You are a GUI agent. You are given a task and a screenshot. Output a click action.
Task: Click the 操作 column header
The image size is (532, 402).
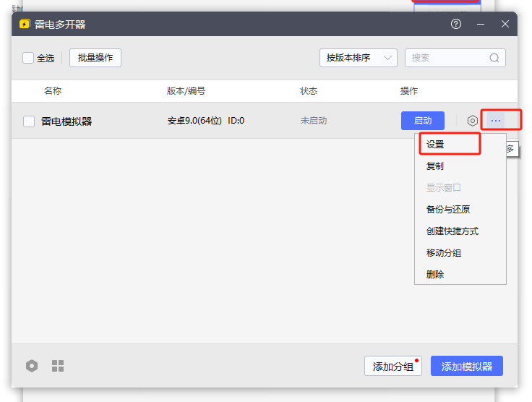pyautogui.click(x=409, y=91)
